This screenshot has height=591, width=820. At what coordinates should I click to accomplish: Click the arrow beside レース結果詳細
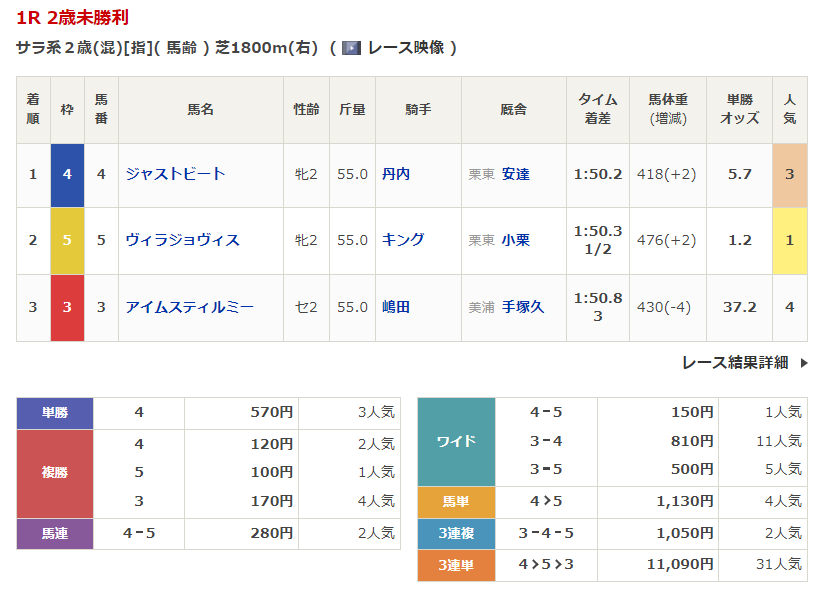(804, 362)
